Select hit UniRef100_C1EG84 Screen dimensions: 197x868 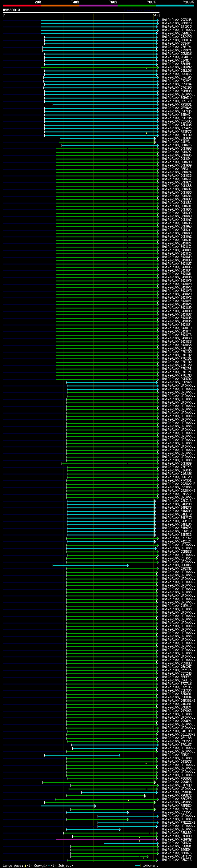coord(177,139)
